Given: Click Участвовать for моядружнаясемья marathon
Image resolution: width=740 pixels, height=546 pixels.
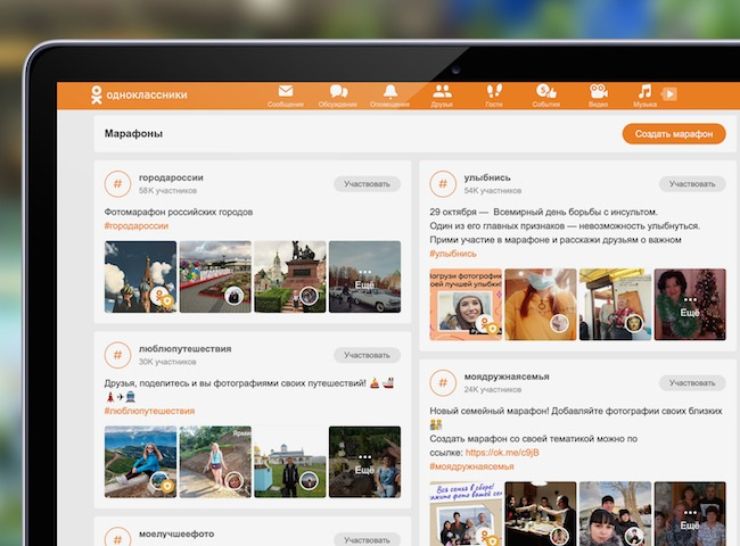Looking at the screenshot, I should (x=692, y=383).
